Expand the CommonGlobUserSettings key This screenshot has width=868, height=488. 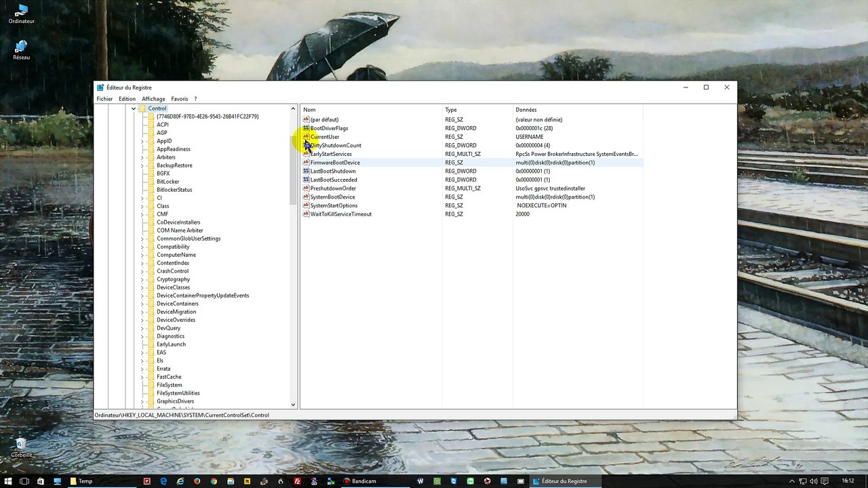(142, 239)
